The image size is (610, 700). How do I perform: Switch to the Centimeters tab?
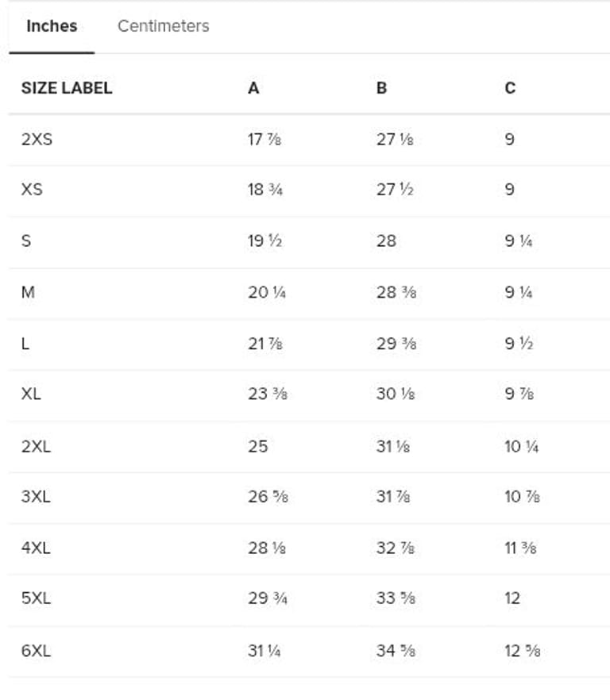pos(163,26)
